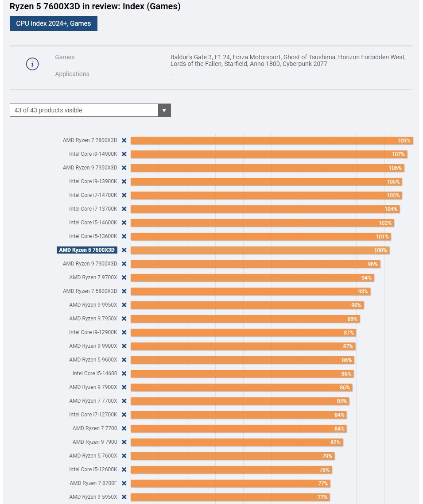The width and height of the screenshot is (423, 504).
Task: Click the 100% bar of Ryzen 5 7600X3D
Action: [260, 250]
